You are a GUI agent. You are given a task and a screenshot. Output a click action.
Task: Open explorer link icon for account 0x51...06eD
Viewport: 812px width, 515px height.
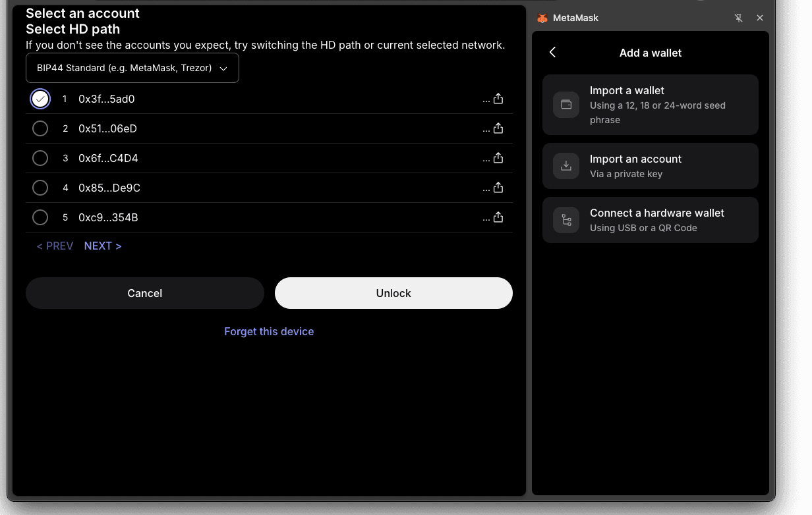pos(498,128)
